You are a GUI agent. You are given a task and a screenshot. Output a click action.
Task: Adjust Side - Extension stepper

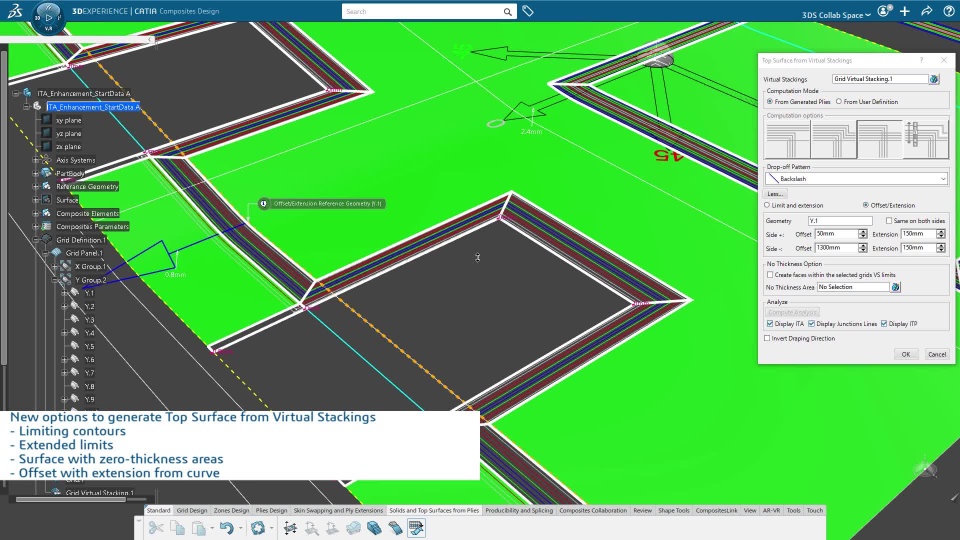pyautogui.click(x=940, y=248)
